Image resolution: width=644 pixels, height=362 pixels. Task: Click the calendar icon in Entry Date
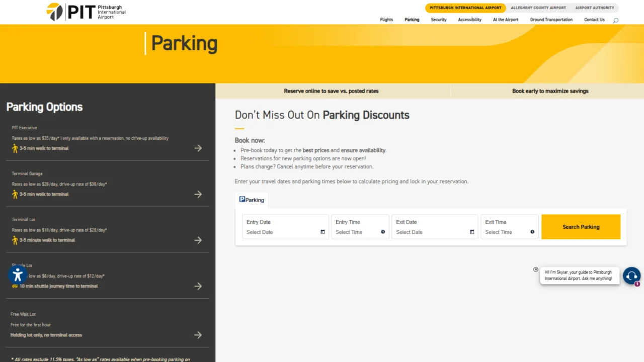(x=323, y=232)
